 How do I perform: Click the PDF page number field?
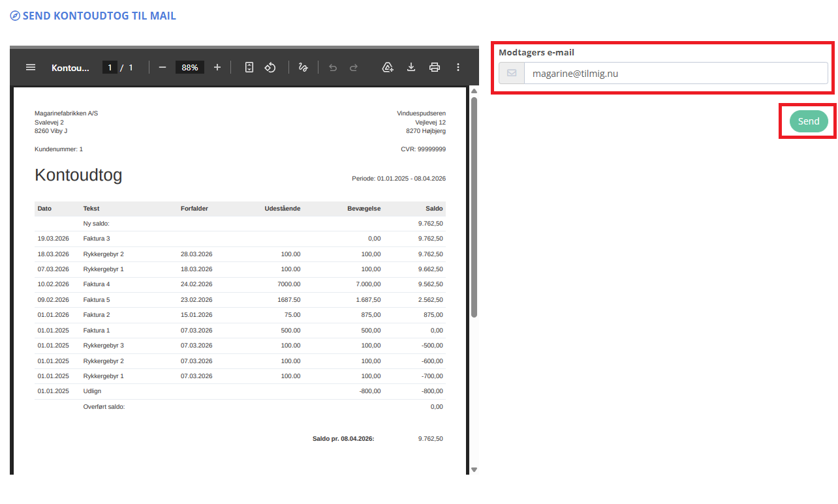110,67
